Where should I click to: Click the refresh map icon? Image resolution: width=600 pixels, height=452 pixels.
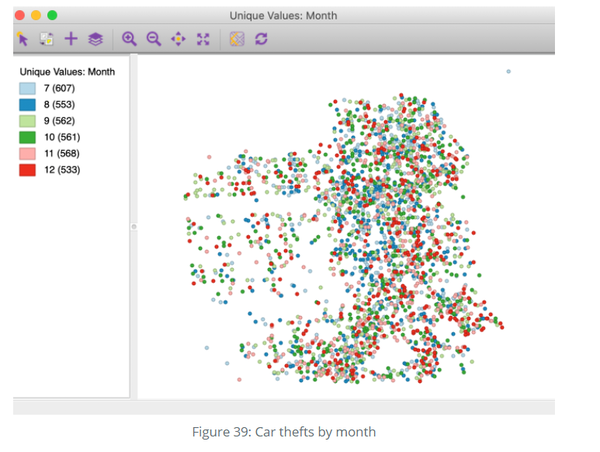click(261, 39)
